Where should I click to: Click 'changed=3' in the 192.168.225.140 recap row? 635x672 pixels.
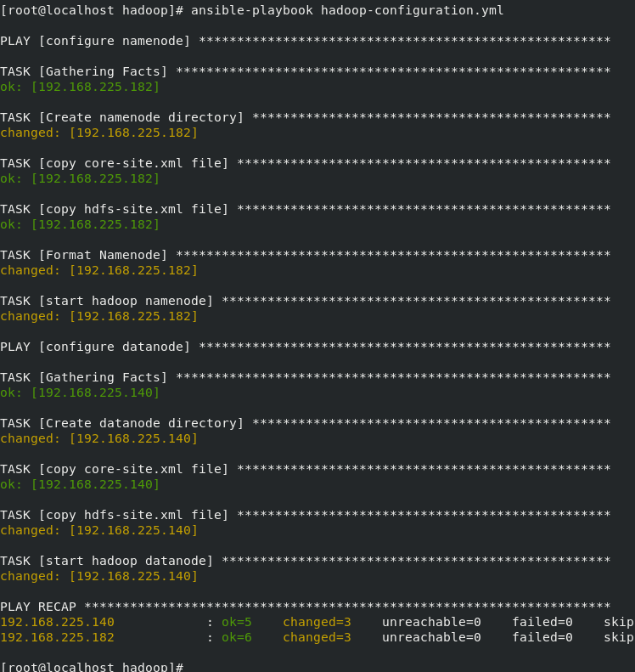[317, 622]
